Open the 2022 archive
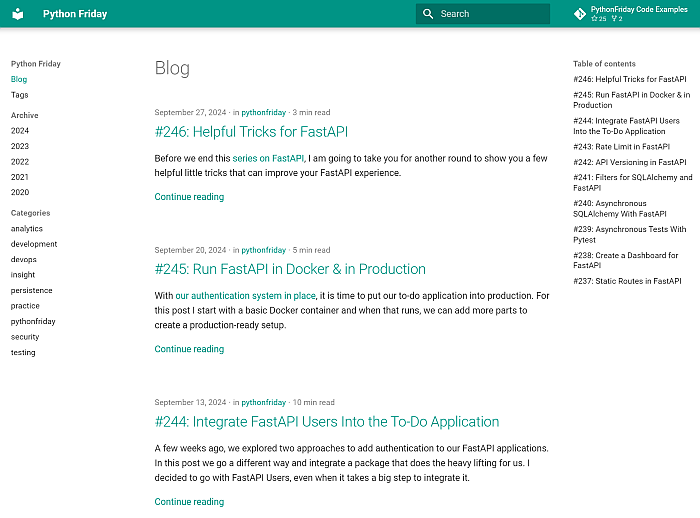This screenshot has height=518, width=700. pyautogui.click(x=20, y=162)
